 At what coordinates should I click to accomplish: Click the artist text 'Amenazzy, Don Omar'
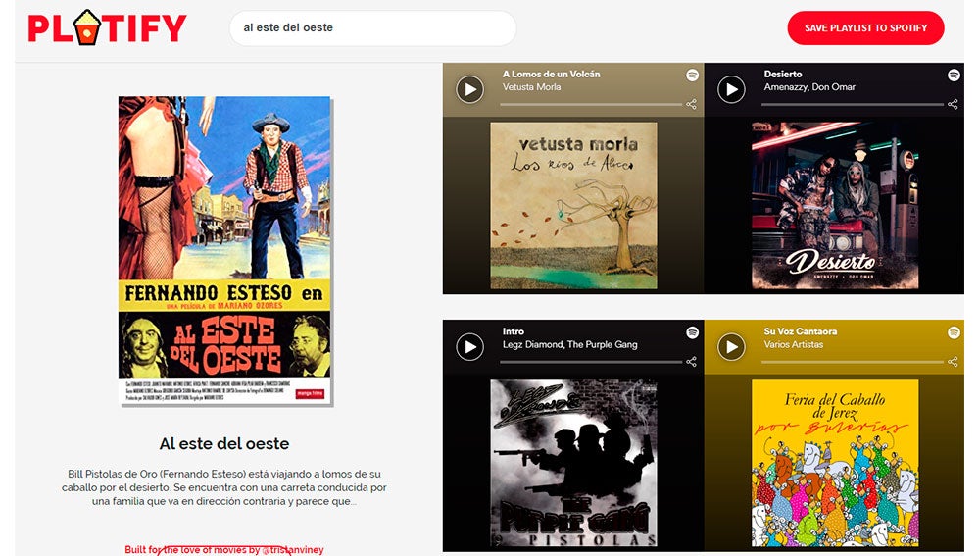click(x=809, y=87)
